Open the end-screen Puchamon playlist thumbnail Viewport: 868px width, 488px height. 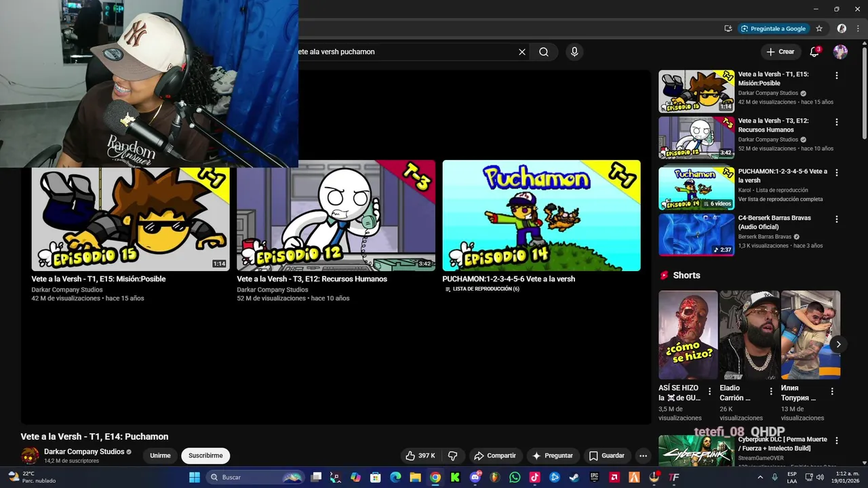541,216
